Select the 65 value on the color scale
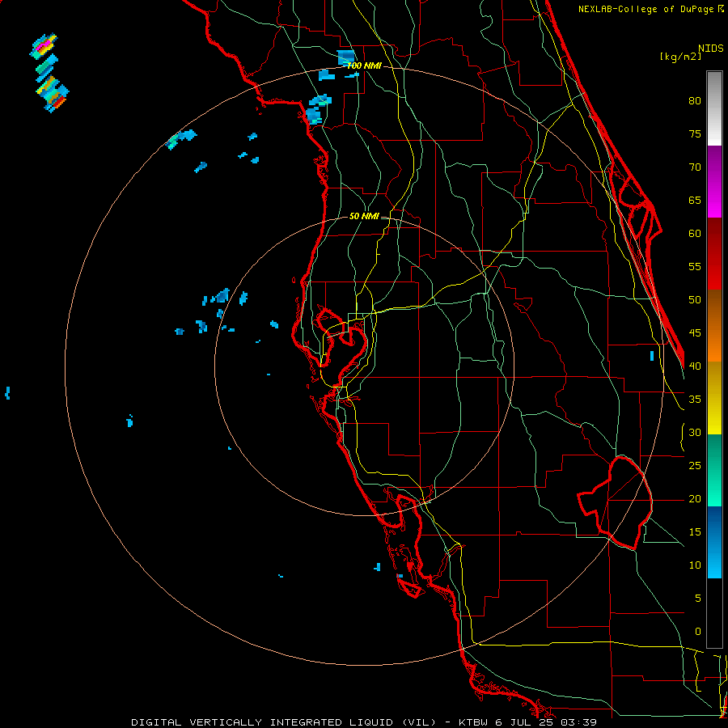Image resolution: width=728 pixels, height=728 pixels. point(695,200)
